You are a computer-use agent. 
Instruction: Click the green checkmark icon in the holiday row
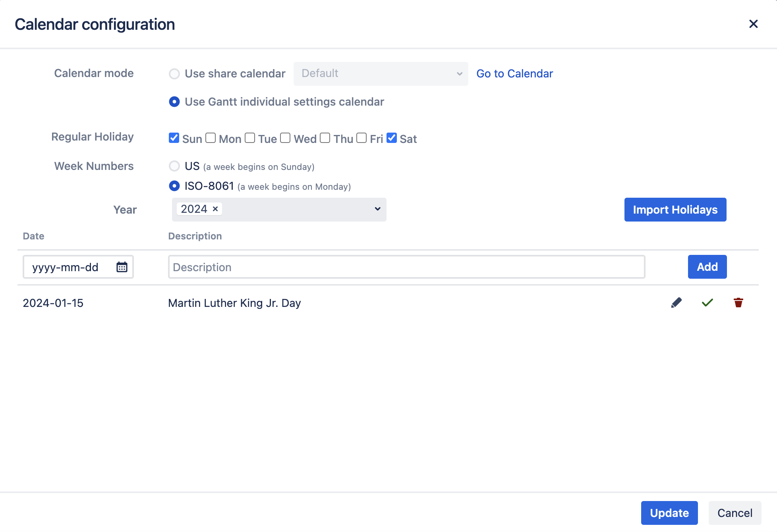click(707, 303)
